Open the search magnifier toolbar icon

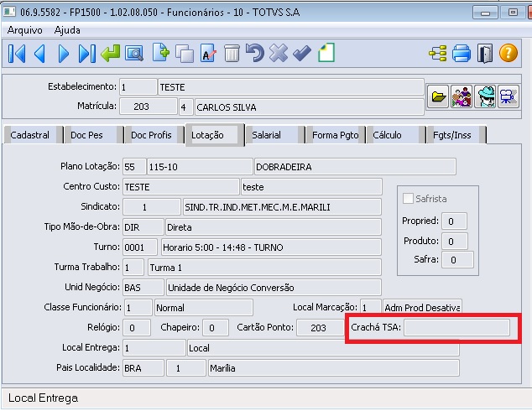click(x=134, y=54)
